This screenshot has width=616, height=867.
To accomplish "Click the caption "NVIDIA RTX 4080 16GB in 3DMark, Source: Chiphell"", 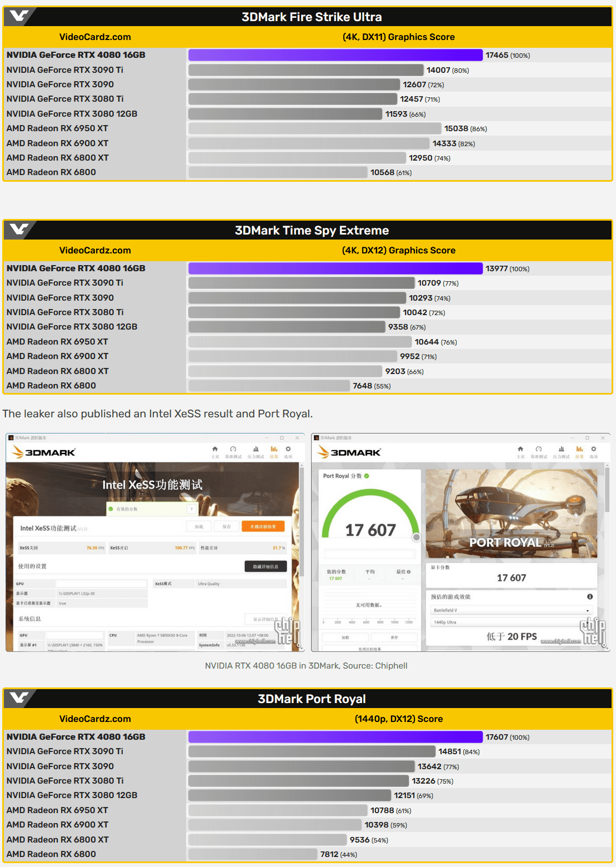I will (306, 666).
